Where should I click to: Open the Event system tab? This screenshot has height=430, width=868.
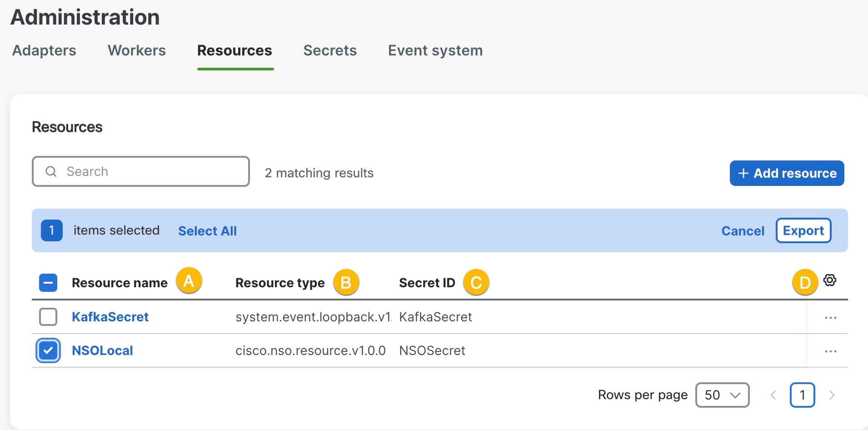click(434, 50)
